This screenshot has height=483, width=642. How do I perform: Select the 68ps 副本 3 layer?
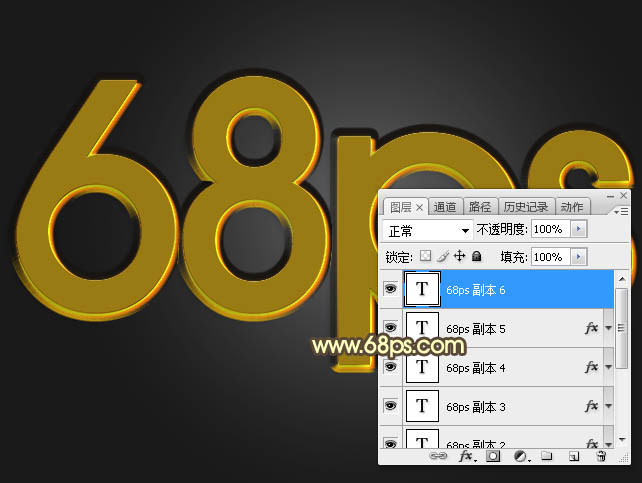[x=496, y=406]
